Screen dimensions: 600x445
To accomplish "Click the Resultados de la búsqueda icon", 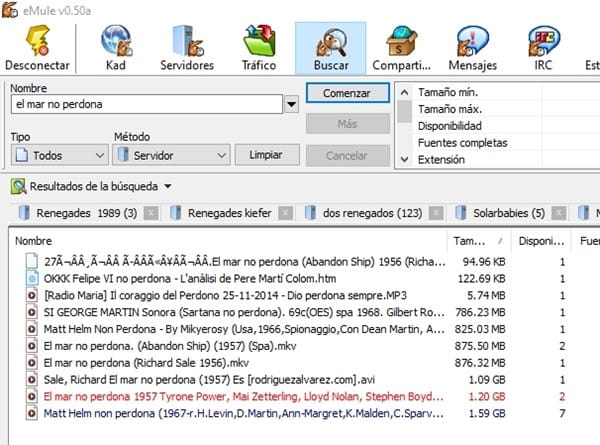I will point(18,186).
